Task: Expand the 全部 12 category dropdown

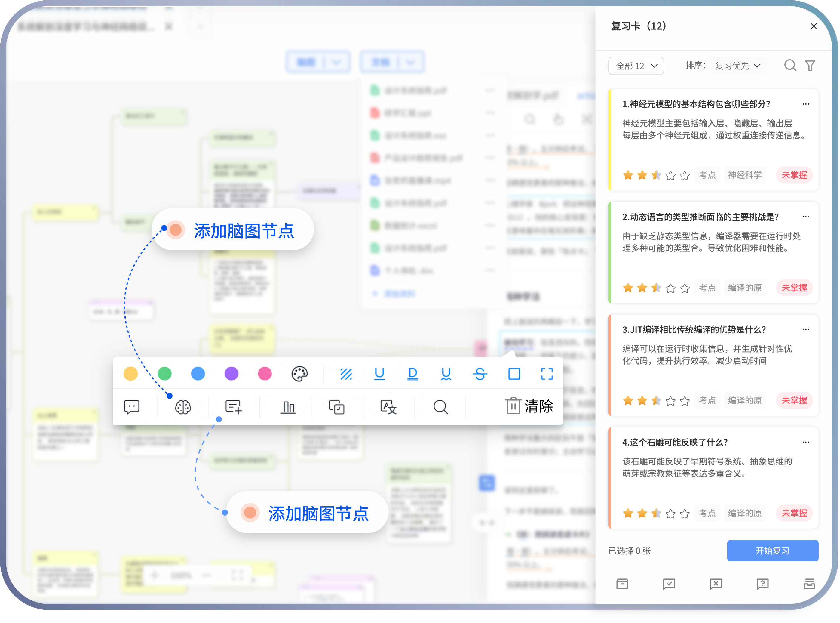Action: (x=636, y=66)
